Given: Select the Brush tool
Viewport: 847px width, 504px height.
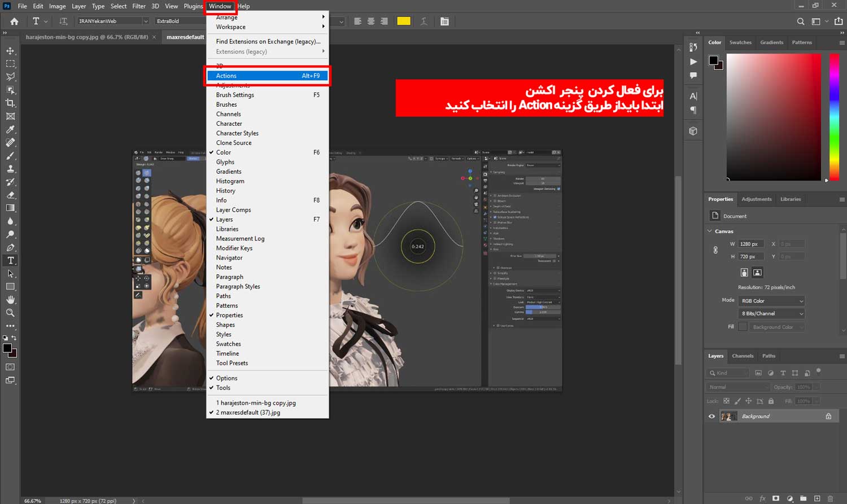Looking at the screenshot, I should tap(10, 156).
